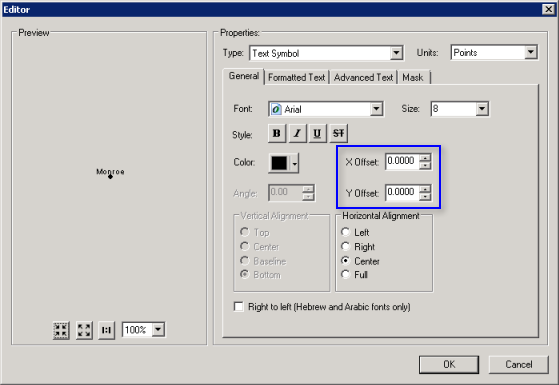Open the preview zoom percentage dropdown
Screen dimensions: 559x385
pyautogui.click(x=158, y=329)
